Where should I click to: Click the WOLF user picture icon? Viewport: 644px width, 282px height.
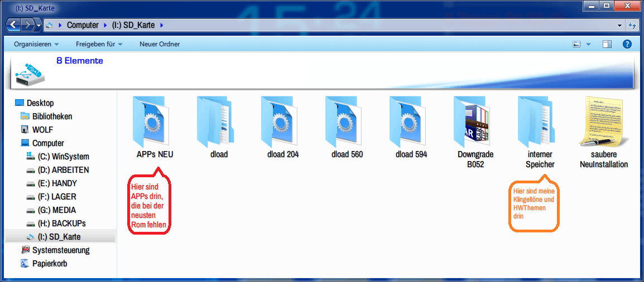pyautogui.click(x=25, y=129)
